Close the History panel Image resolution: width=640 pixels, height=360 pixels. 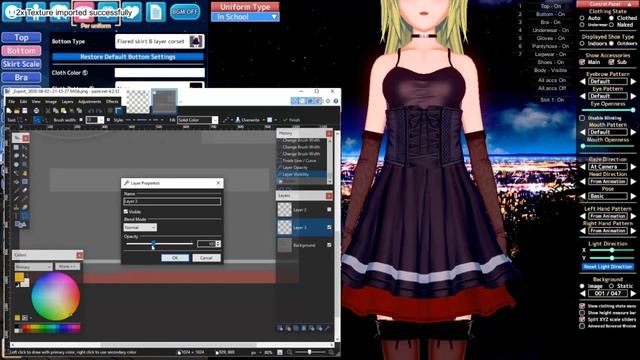pos(329,133)
